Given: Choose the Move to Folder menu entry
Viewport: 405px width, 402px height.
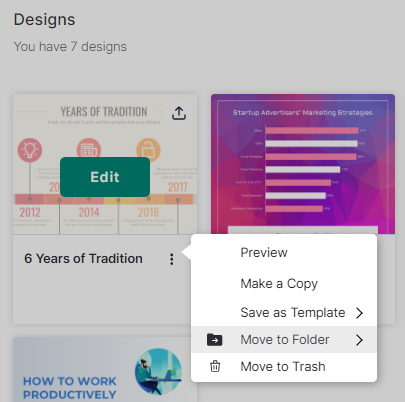Looking at the screenshot, I should point(284,340).
